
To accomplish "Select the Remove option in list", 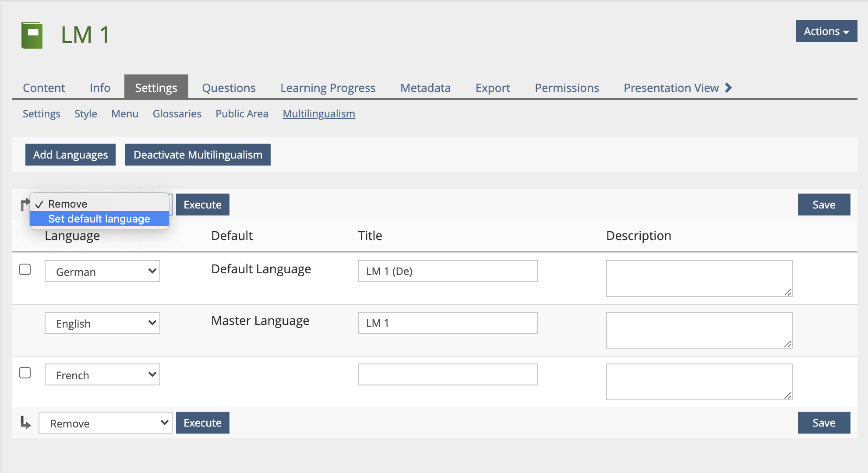I will [68, 204].
